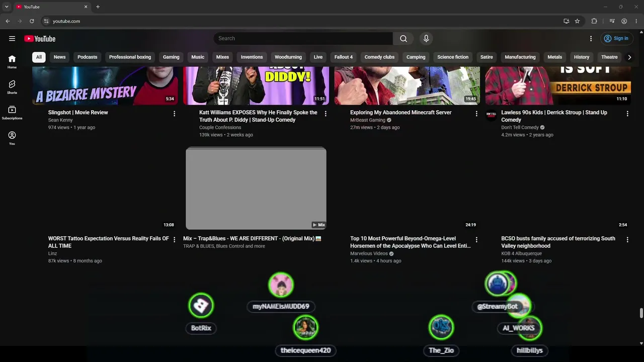644x362 pixels.
Task: Start voice search with the microphone
Action: pos(426,39)
